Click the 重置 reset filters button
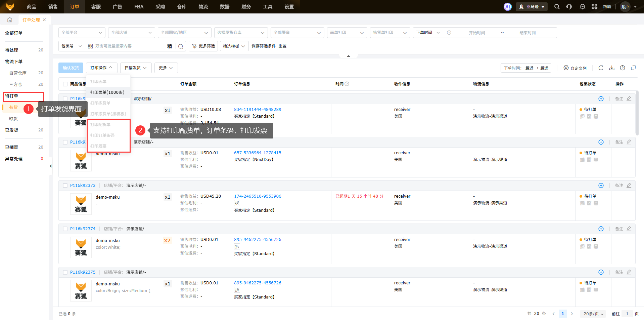This screenshot has height=320, width=644. (282, 46)
